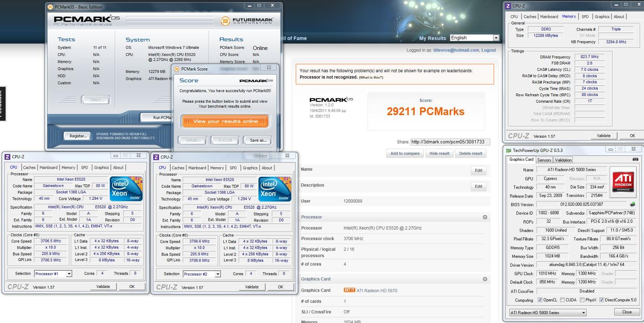Open Memory tab in Processor #2 CPU-Z window
Image resolution: width=644 pixels, height=323 pixels.
[x=217, y=168]
